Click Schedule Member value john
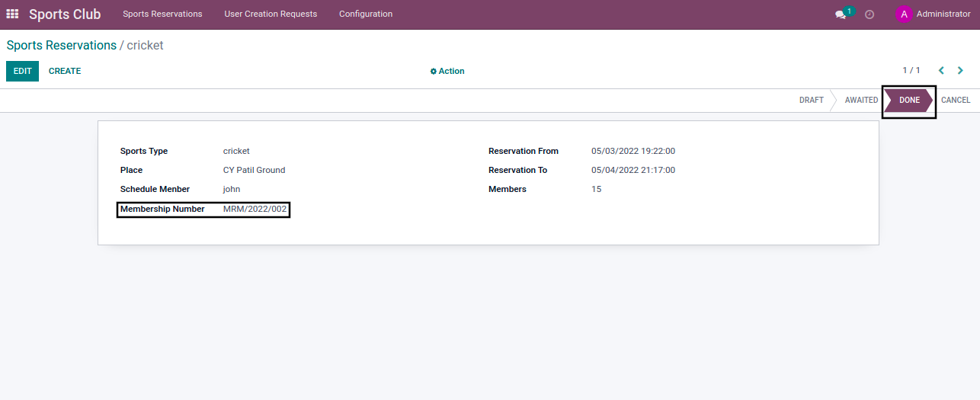Screen dimensions: 980x400 [232, 189]
